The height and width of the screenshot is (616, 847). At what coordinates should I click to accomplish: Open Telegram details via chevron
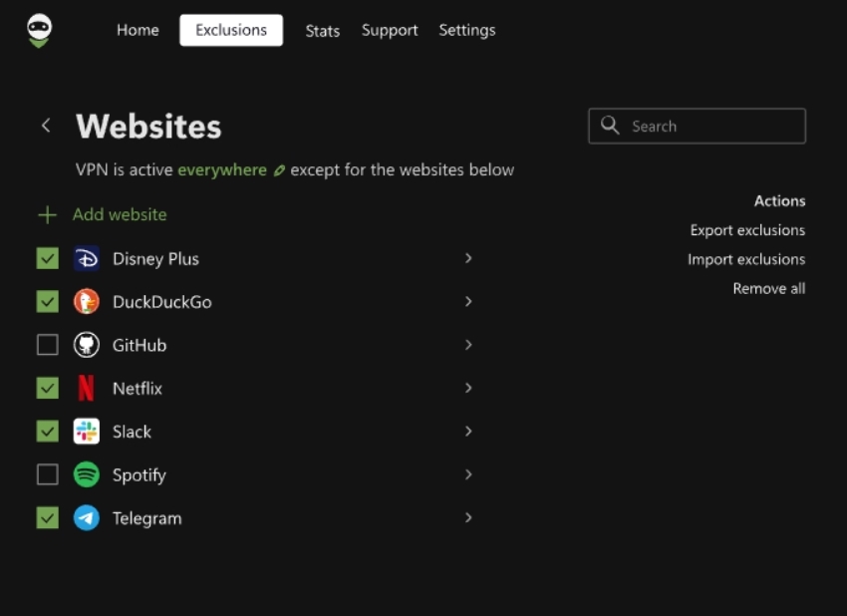click(x=468, y=518)
